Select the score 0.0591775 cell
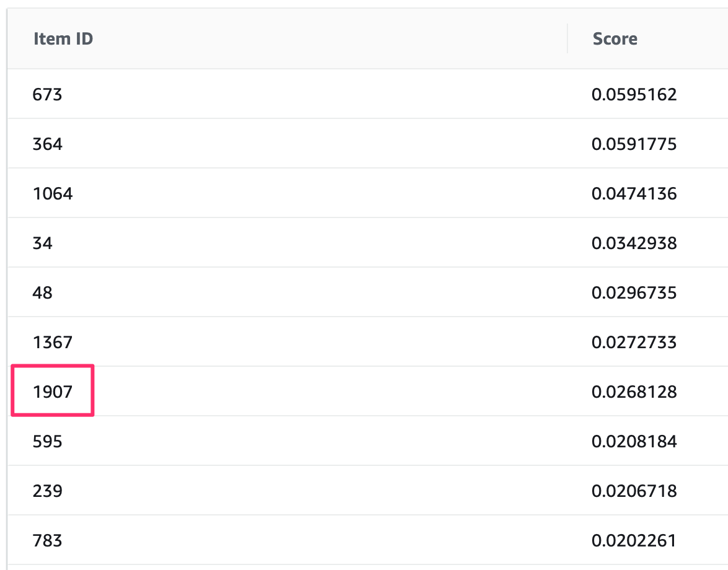 click(x=634, y=144)
